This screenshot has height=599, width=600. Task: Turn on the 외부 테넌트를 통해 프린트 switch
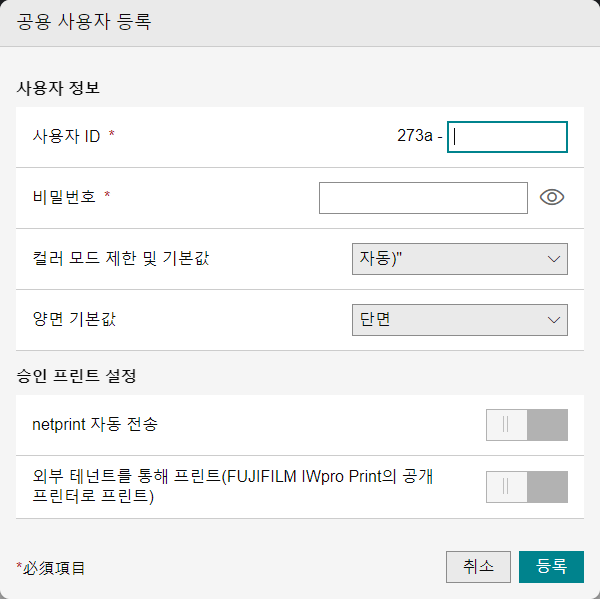(x=527, y=487)
